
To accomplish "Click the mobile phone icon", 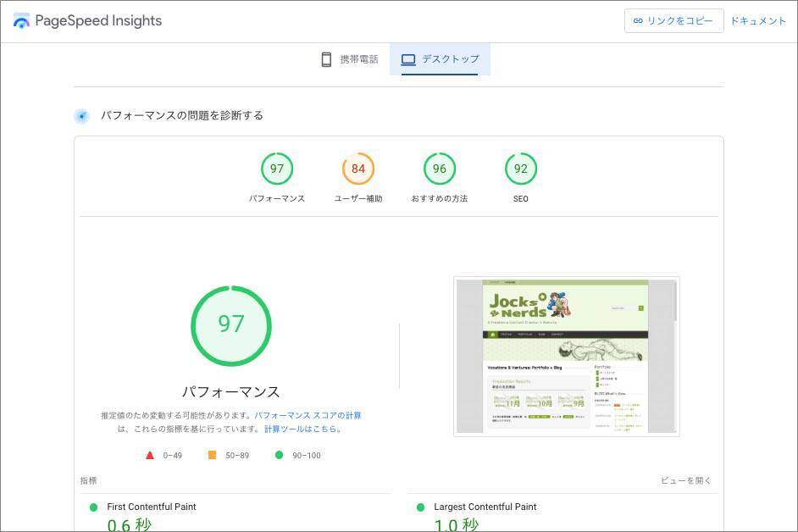I will (326, 59).
